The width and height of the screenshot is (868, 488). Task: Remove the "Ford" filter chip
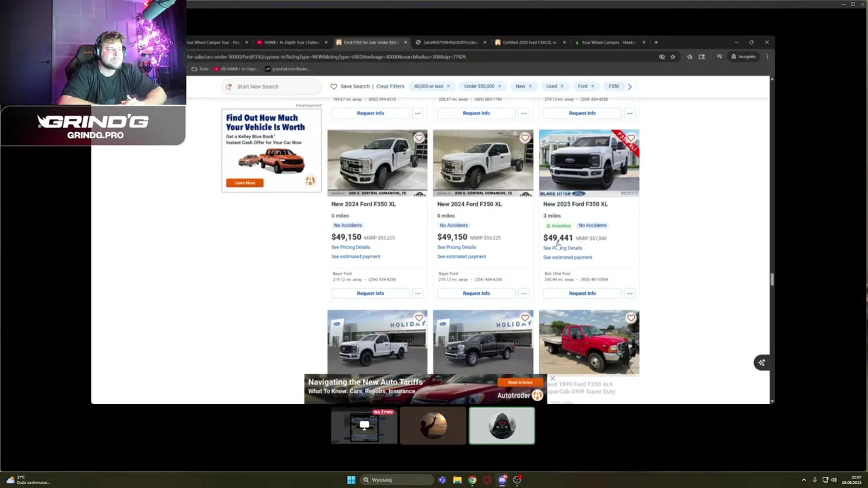pos(593,86)
